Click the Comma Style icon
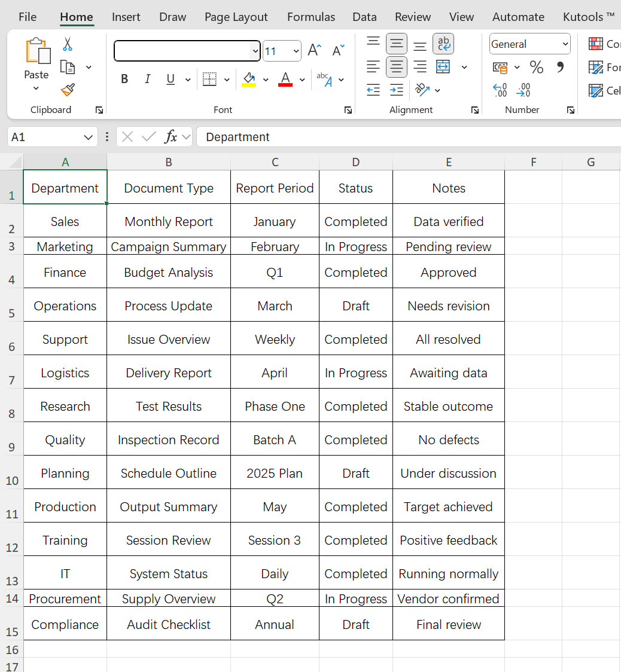This screenshot has height=672, width=621. (x=560, y=67)
